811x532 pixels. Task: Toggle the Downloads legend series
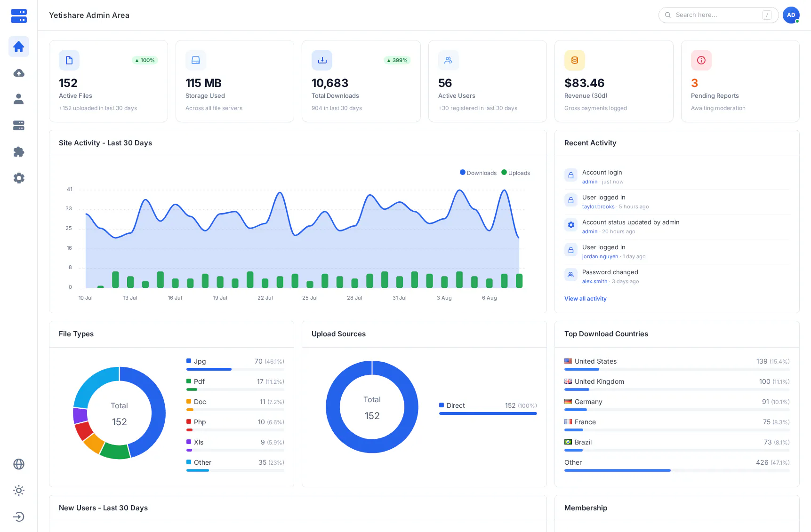[478, 173]
